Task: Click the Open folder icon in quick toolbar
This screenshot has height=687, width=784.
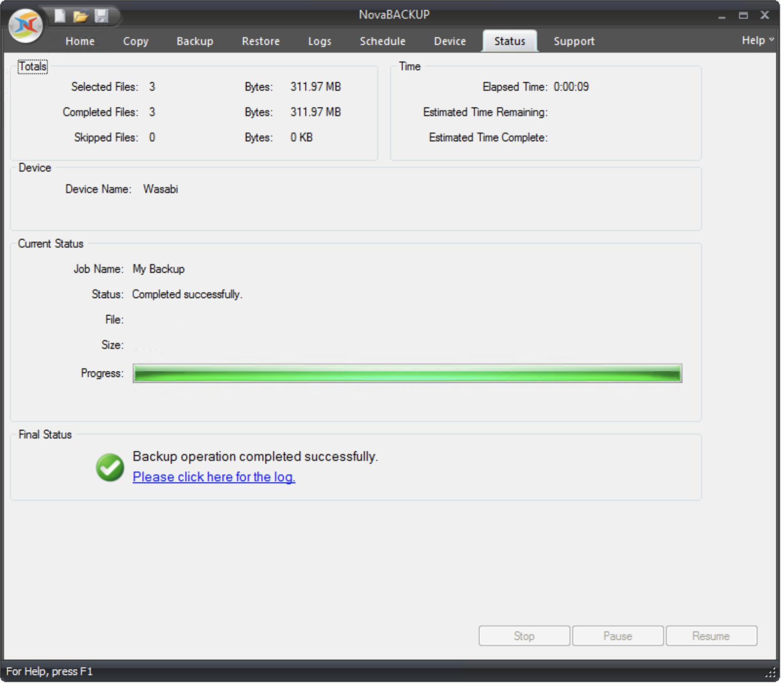Action: coord(80,17)
